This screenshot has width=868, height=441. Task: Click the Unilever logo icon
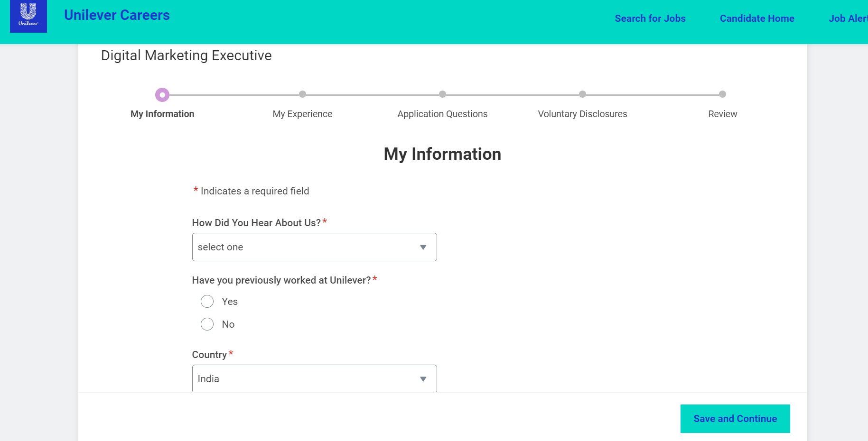click(x=28, y=16)
